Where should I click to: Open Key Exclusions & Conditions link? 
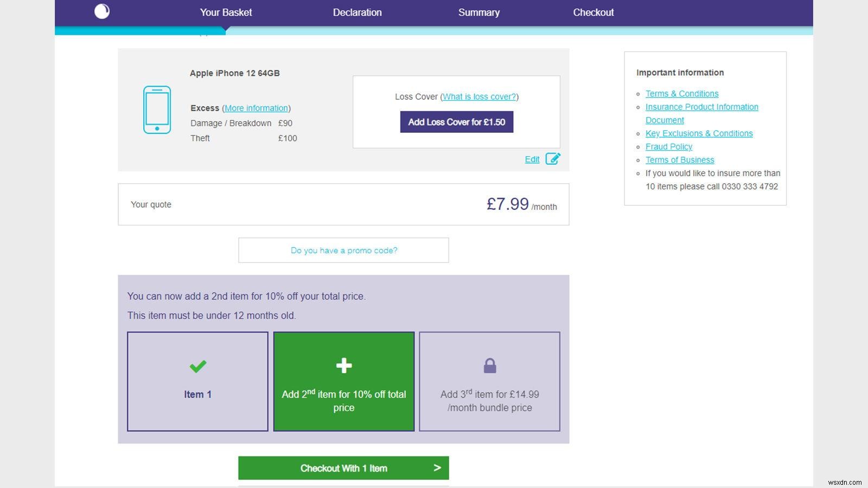pyautogui.click(x=699, y=133)
